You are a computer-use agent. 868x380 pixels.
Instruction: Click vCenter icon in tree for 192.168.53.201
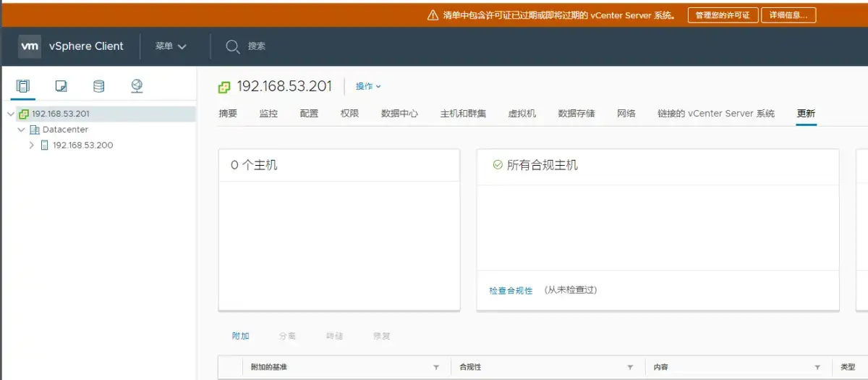[x=24, y=114]
